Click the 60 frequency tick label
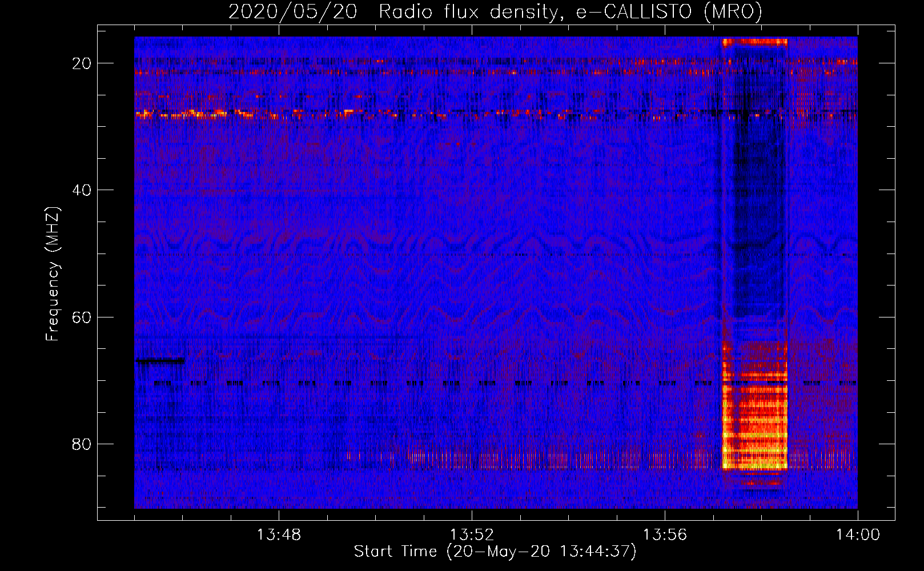Viewport: 924px width, 571px height. [82, 317]
